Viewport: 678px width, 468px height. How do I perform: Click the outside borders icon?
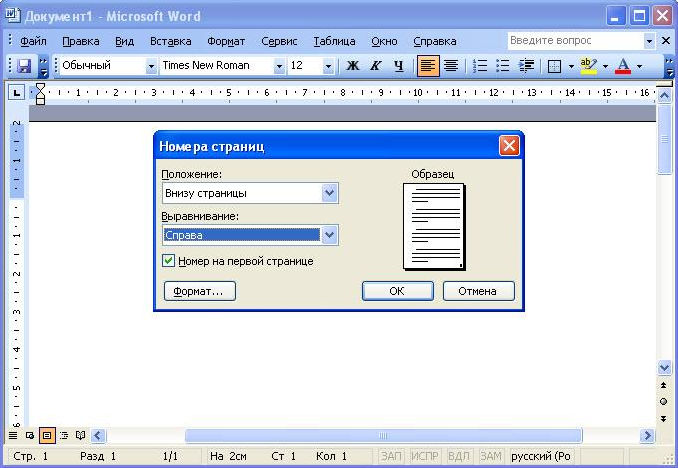(x=554, y=66)
